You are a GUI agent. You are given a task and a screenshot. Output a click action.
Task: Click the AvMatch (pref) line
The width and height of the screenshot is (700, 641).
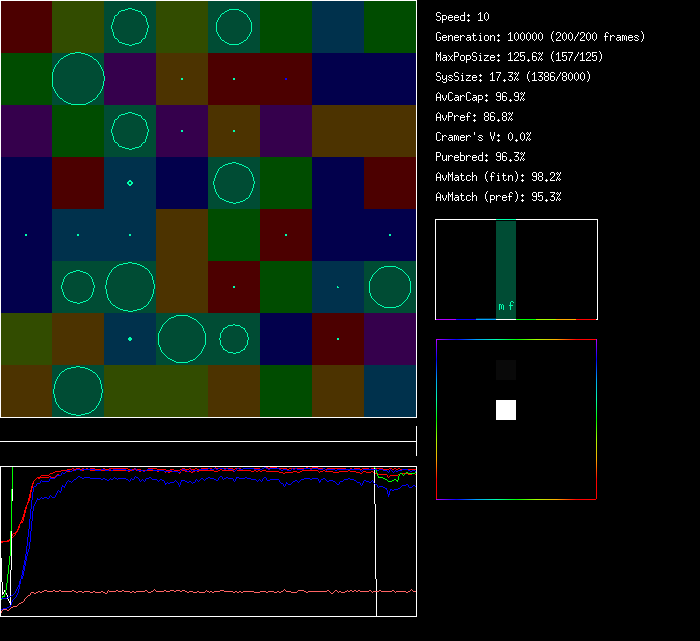click(x=498, y=197)
